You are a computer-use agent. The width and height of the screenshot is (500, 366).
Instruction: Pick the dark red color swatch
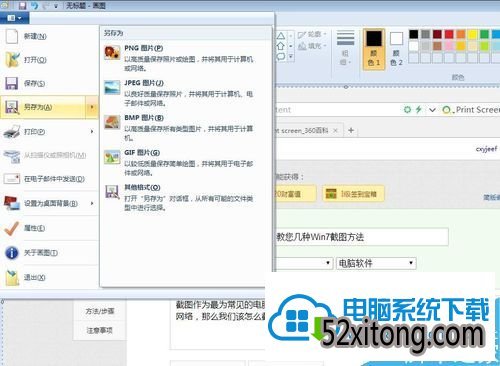(437, 34)
